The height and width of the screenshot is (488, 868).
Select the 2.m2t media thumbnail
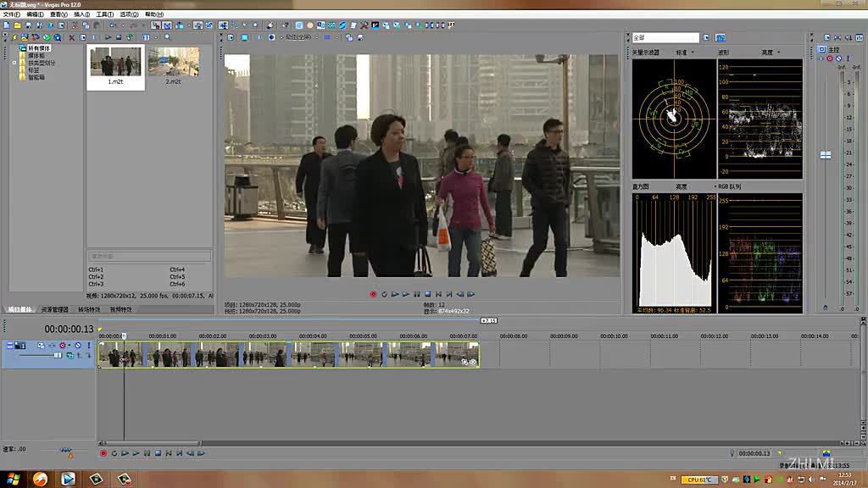point(173,66)
